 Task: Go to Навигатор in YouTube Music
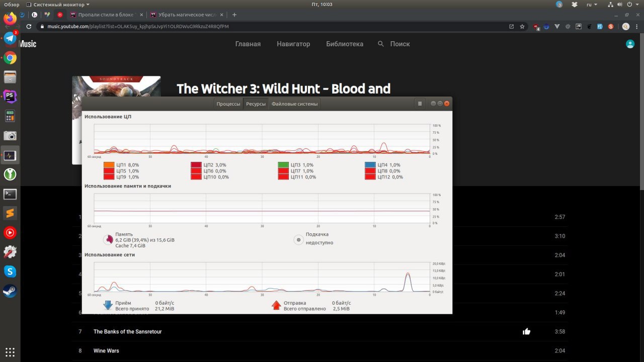point(293,44)
